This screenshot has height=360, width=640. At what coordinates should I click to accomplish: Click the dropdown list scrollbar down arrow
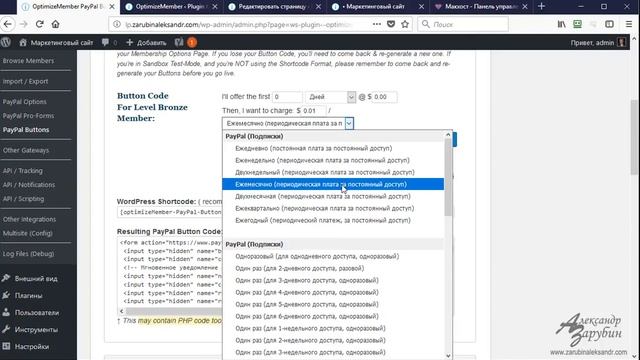click(448, 356)
